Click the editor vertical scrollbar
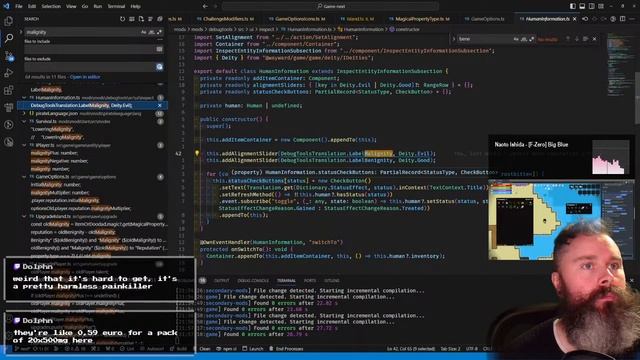 tap(637, 98)
